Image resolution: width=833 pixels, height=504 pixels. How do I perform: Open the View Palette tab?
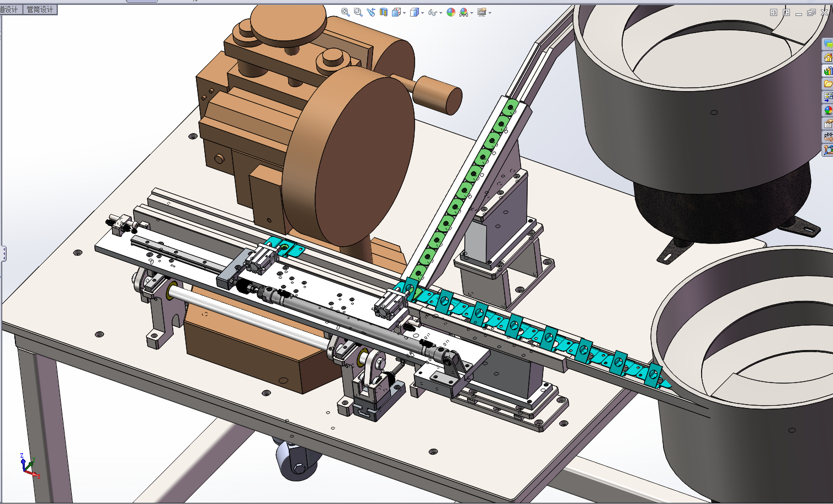[x=827, y=97]
